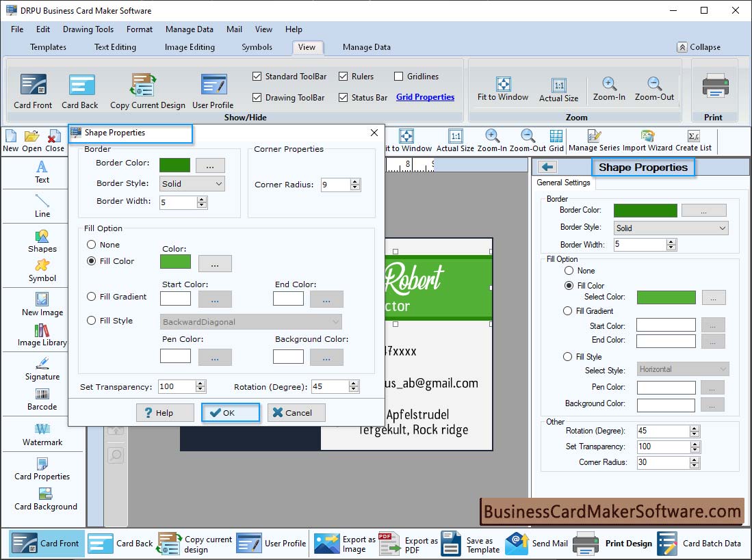Image resolution: width=752 pixels, height=560 pixels.
Task: Click Zoom-Out in the ribbon
Action: [654, 89]
